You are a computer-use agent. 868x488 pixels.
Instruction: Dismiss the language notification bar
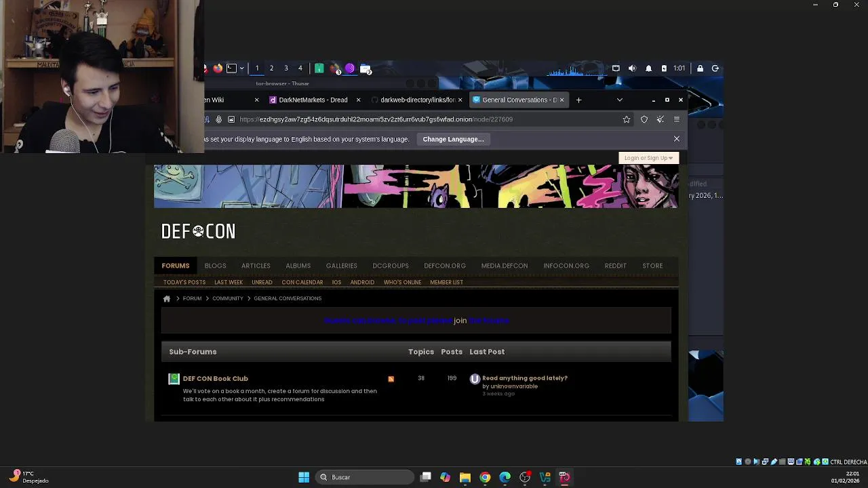tap(676, 139)
